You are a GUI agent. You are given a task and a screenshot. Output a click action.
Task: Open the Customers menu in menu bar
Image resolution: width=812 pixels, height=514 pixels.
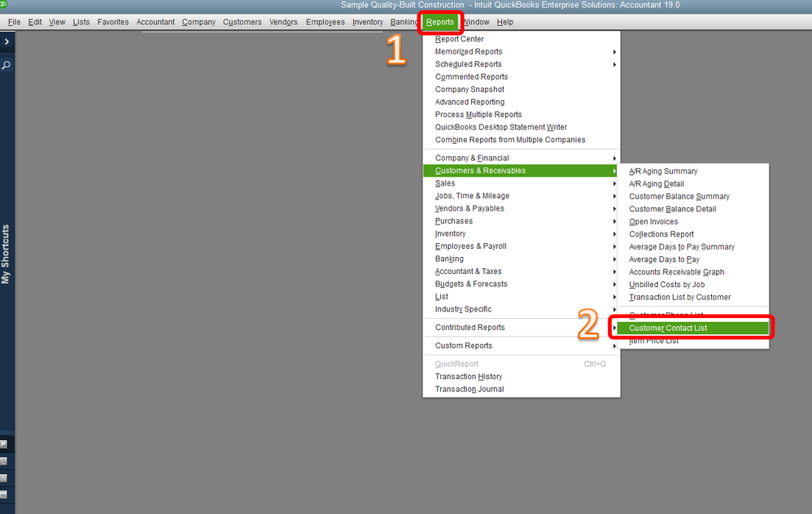[242, 22]
